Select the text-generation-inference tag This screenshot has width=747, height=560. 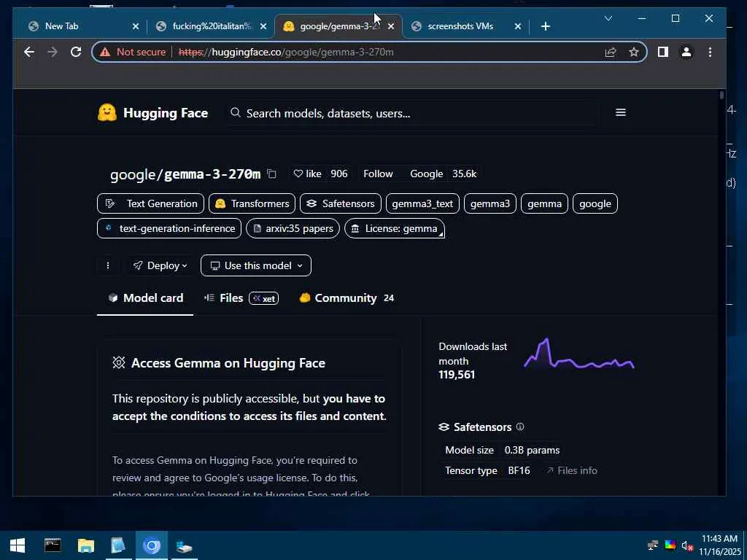[169, 228]
